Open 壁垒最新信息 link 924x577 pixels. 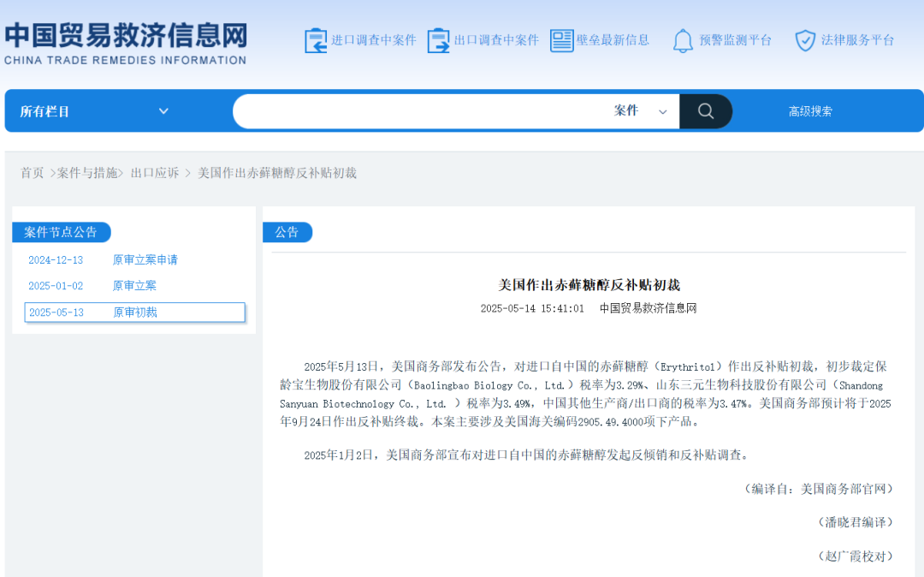pos(613,40)
